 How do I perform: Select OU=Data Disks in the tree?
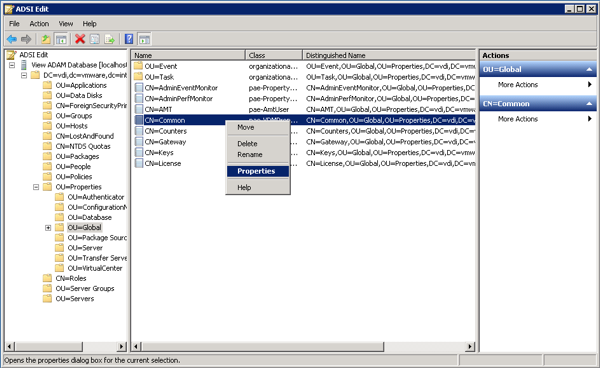click(78, 95)
